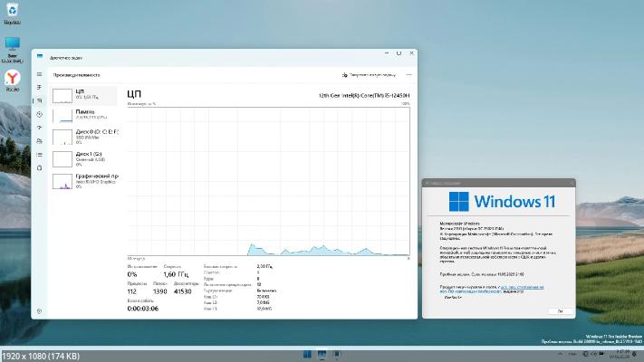644x362 pixels.
Task: Open Task Manager settings gear
Action: 39,311
